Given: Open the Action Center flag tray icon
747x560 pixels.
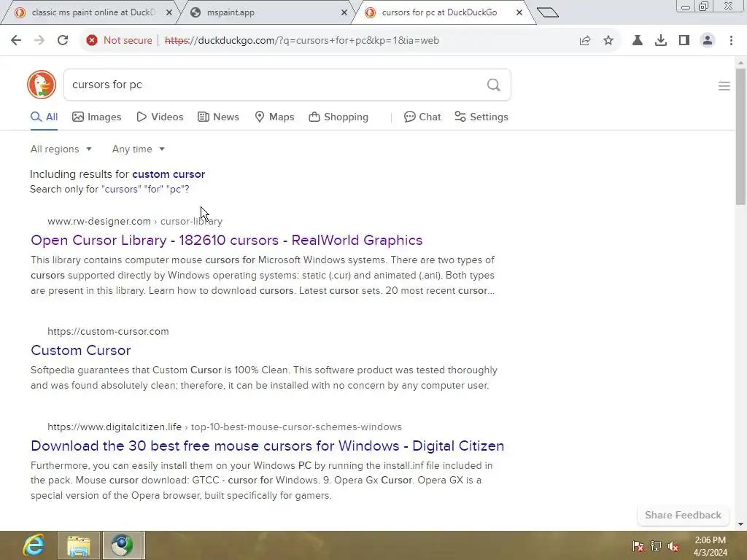Looking at the screenshot, I should pyautogui.click(x=638, y=546).
